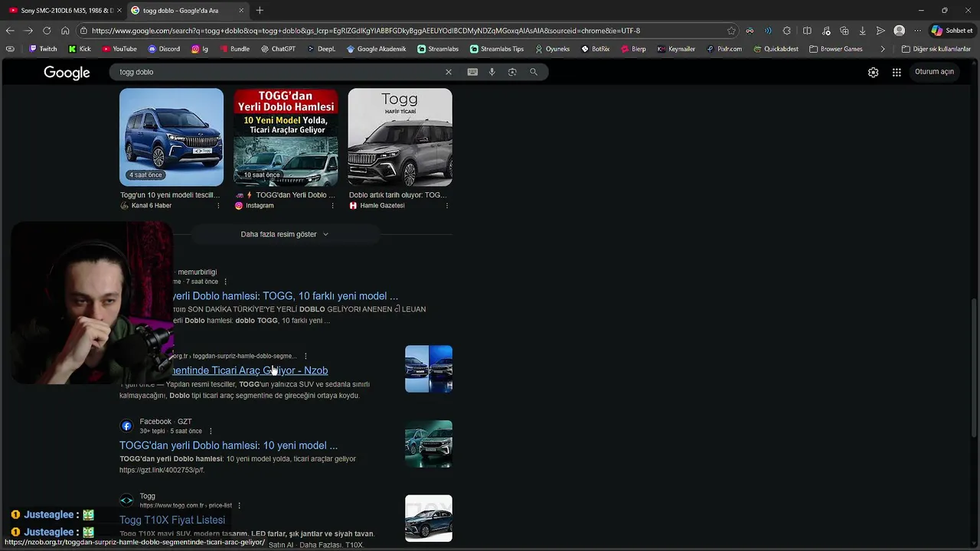This screenshot has height=551, width=980.
Task: Open a new browser tab
Action: [x=260, y=11]
